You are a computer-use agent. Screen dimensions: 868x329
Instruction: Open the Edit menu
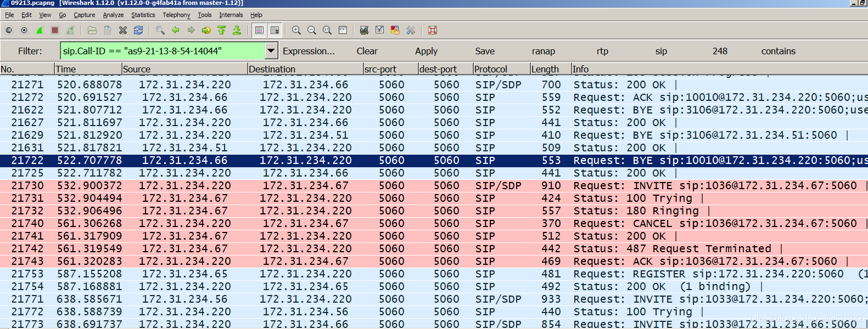26,15
